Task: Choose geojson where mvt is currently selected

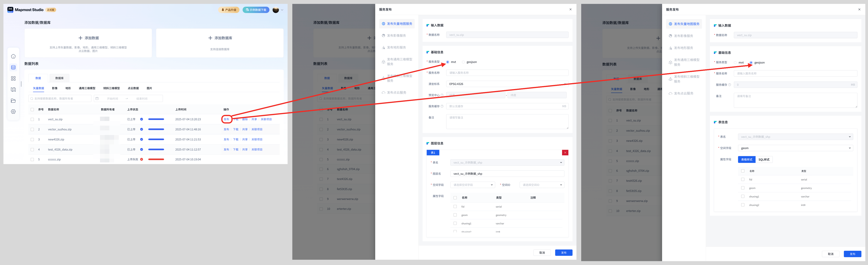Action: (x=463, y=62)
